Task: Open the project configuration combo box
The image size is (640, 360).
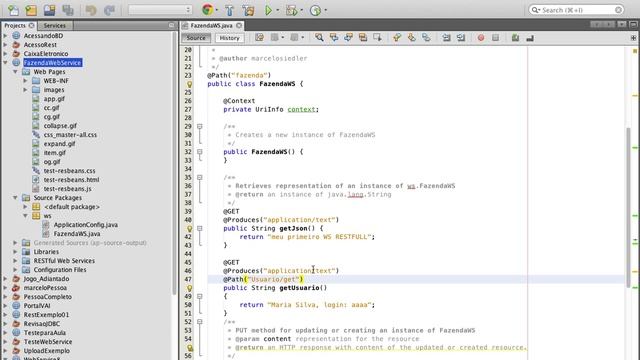Action: pyautogui.click(x=160, y=10)
